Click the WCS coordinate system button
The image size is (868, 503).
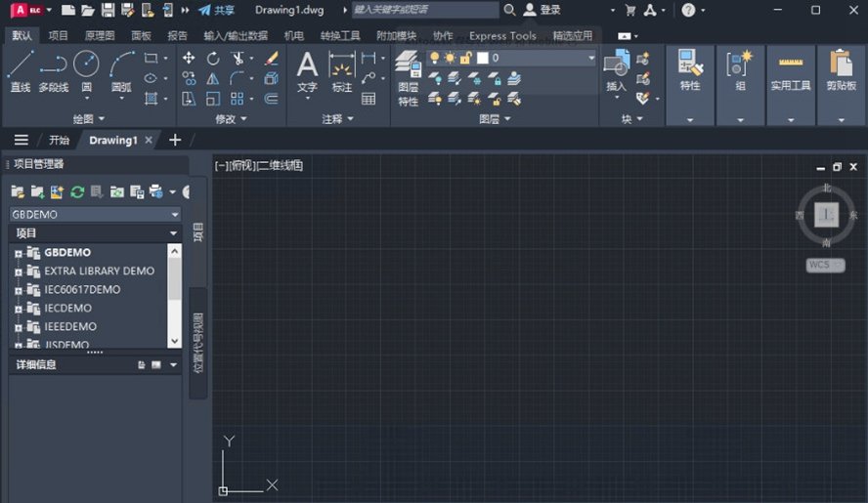click(825, 265)
